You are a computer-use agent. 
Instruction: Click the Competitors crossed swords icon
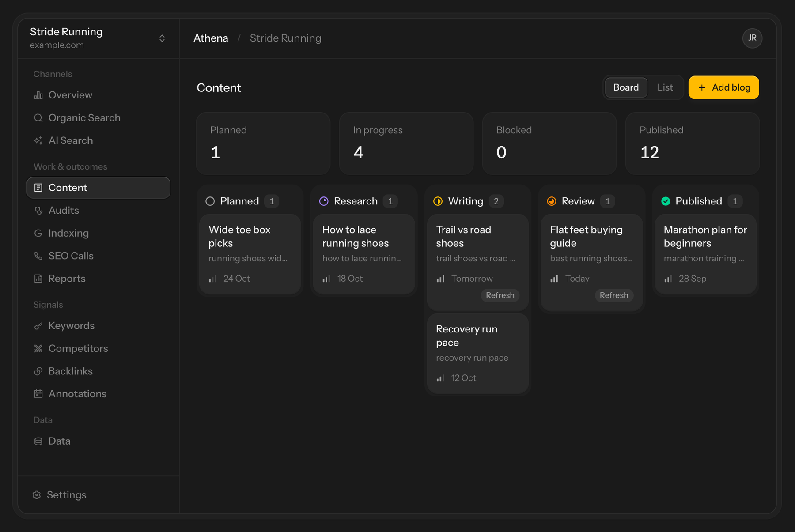click(38, 348)
